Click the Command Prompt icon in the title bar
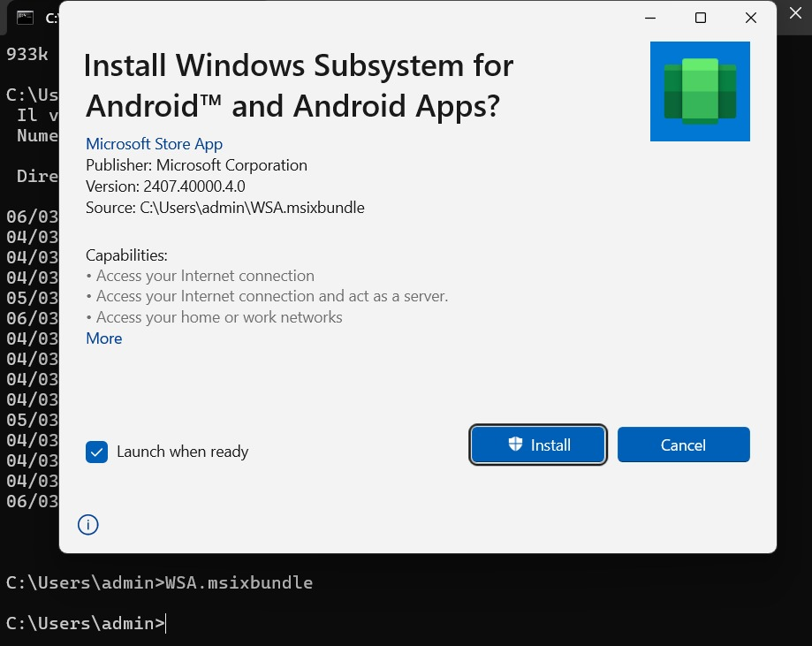Image resolution: width=812 pixels, height=646 pixels. pyautogui.click(x=26, y=18)
